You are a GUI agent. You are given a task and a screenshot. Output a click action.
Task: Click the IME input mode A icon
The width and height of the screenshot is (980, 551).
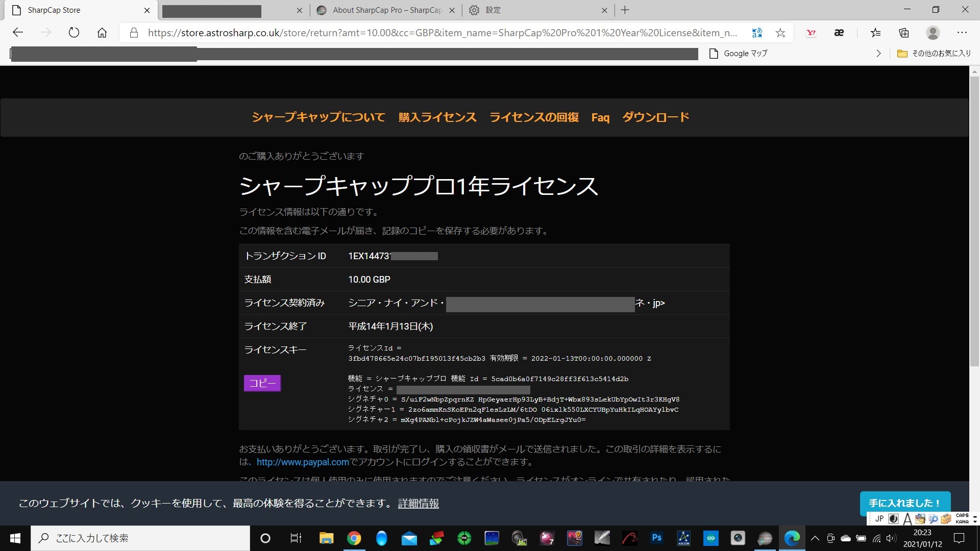click(x=907, y=519)
